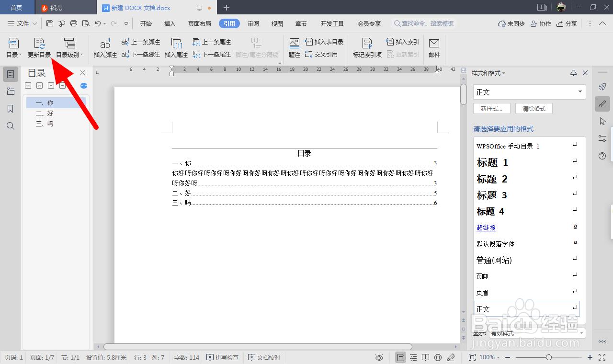Click the rocket icon in right sidebar

(x=602, y=87)
